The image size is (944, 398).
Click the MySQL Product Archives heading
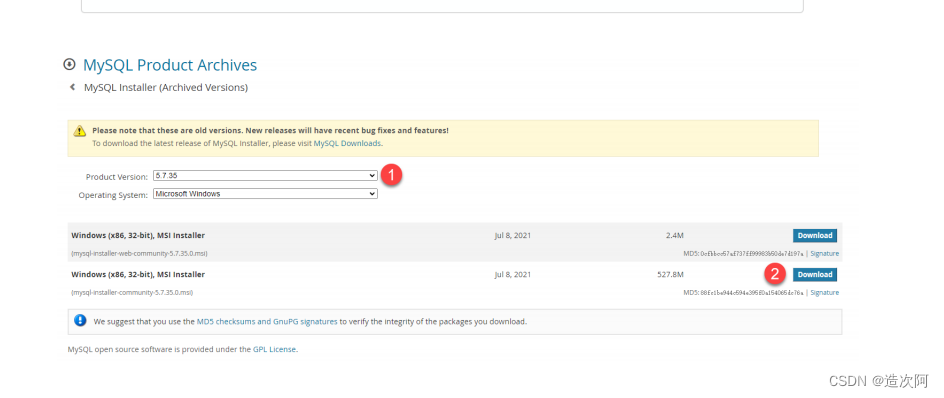pyautogui.click(x=170, y=65)
